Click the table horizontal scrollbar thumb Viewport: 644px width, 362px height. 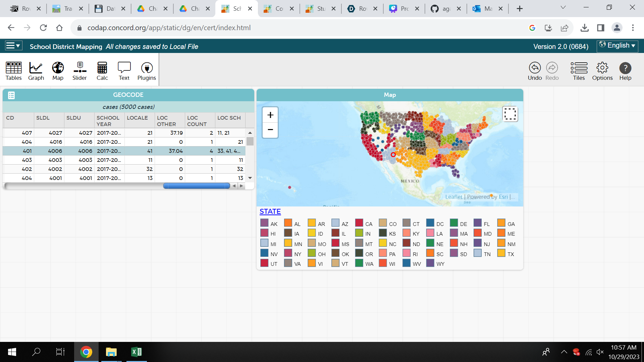click(x=196, y=186)
